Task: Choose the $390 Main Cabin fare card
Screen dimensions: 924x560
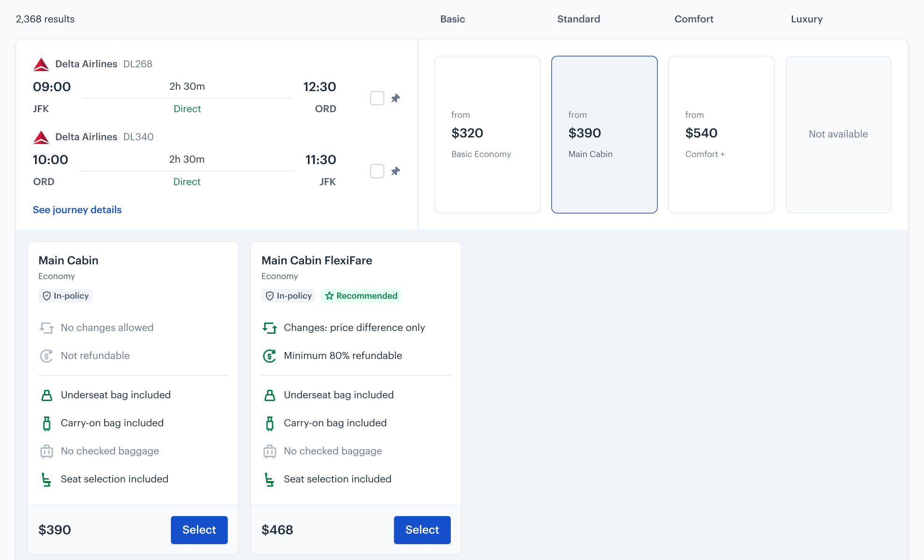Action: pos(604,135)
